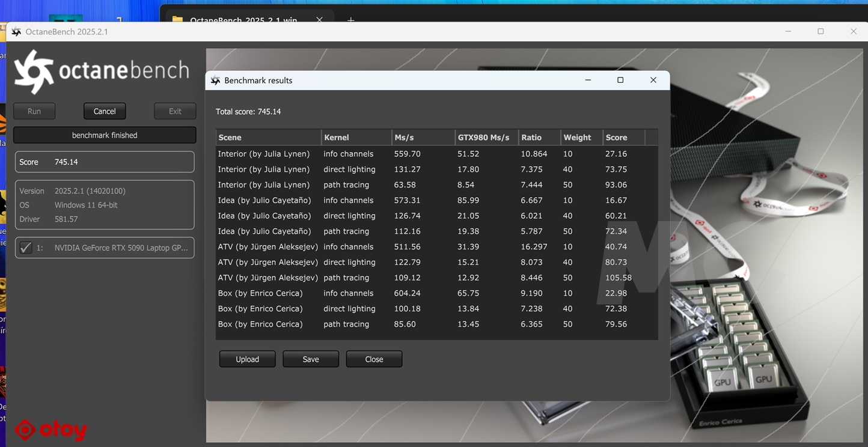Click the spinner icon on the Benchmark results dialog

(215, 80)
